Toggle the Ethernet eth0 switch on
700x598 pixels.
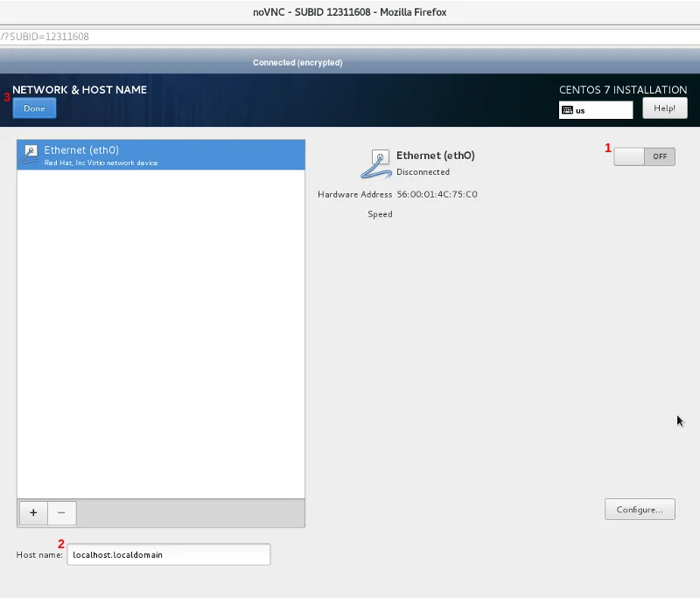(644, 156)
